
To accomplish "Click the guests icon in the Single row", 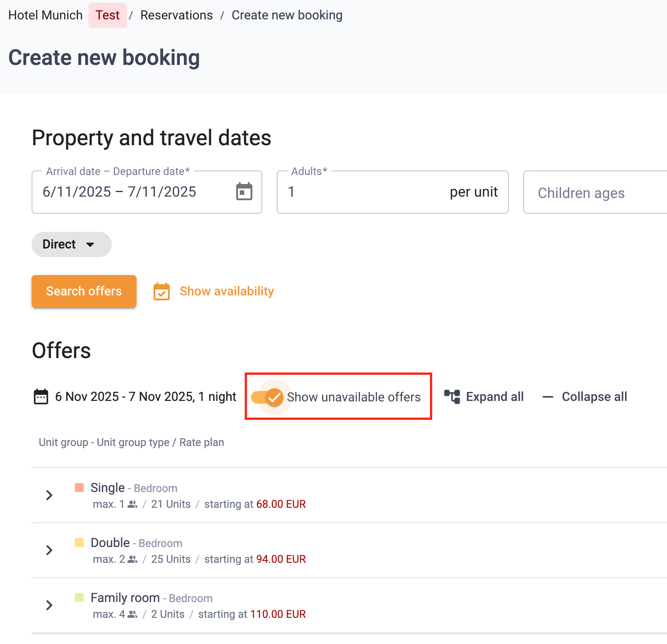I will [132, 504].
